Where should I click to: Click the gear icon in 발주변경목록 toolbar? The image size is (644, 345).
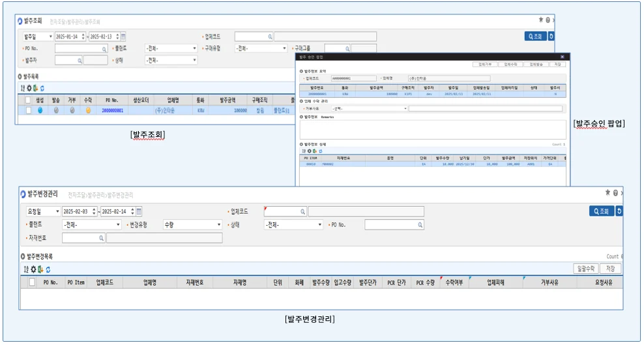(x=34, y=269)
